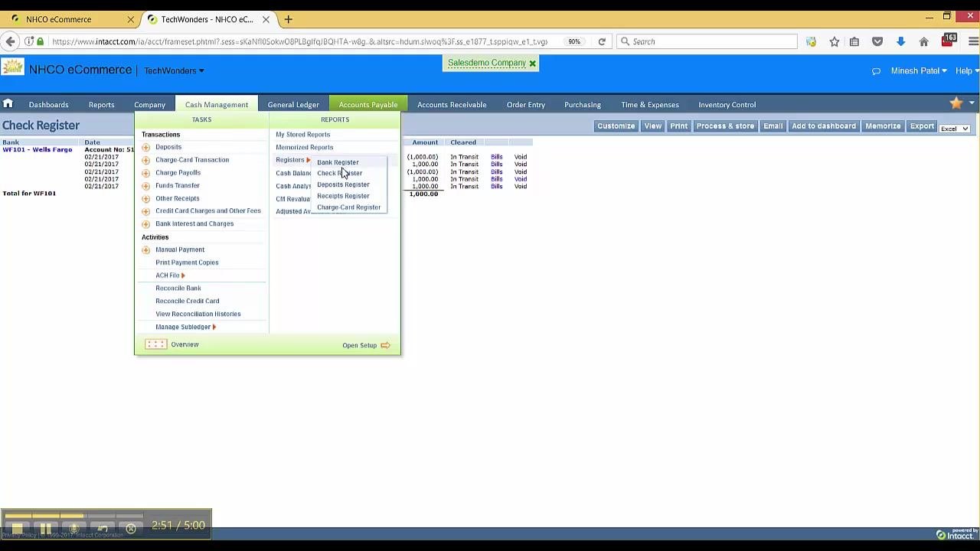980x551 pixels.
Task: Open the Help dropdown menu
Action: 967,70
